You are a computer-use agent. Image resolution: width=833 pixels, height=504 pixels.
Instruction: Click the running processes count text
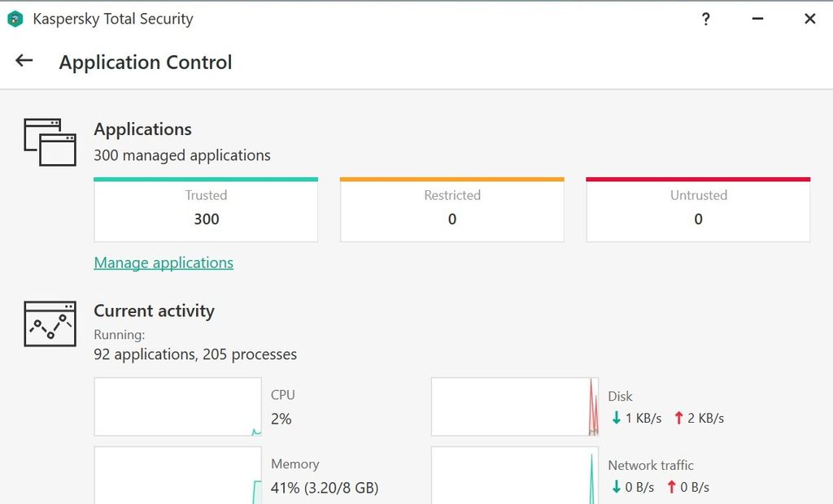pyautogui.click(x=195, y=354)
